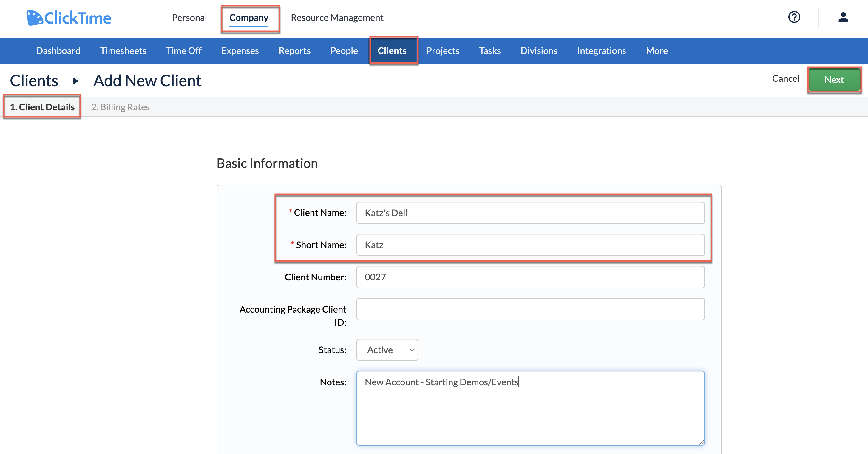The image size is (868, 454).
Task: Click the breadcrumb arrow after Clients
Action: pos(76,81)
